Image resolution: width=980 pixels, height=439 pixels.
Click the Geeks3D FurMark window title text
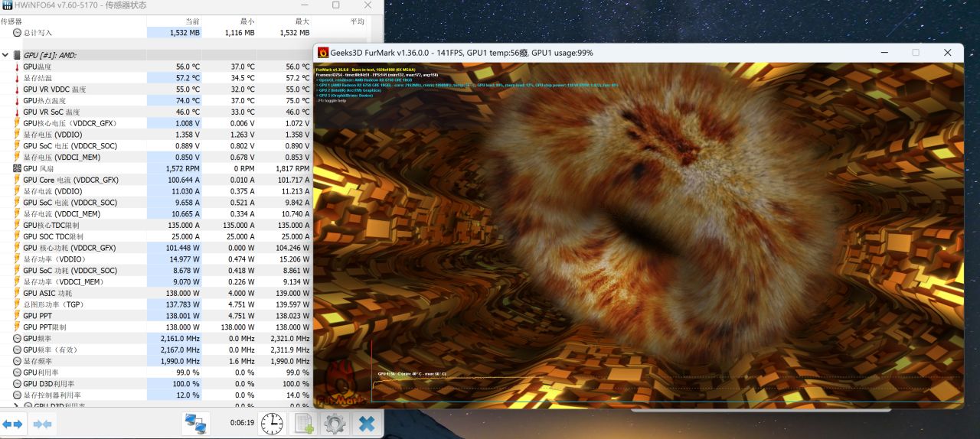click(x=462, y=53)
